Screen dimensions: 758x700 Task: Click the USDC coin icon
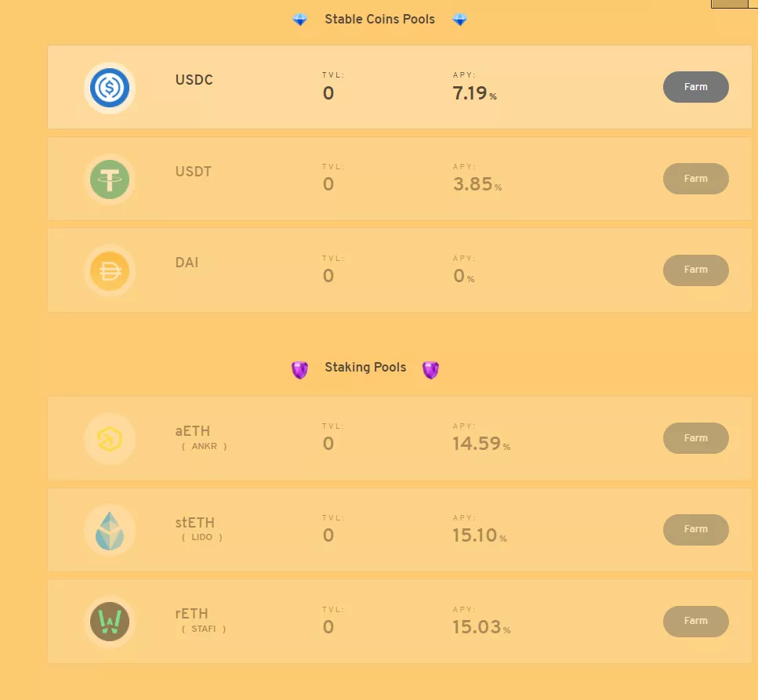click(x=109, y=87)
